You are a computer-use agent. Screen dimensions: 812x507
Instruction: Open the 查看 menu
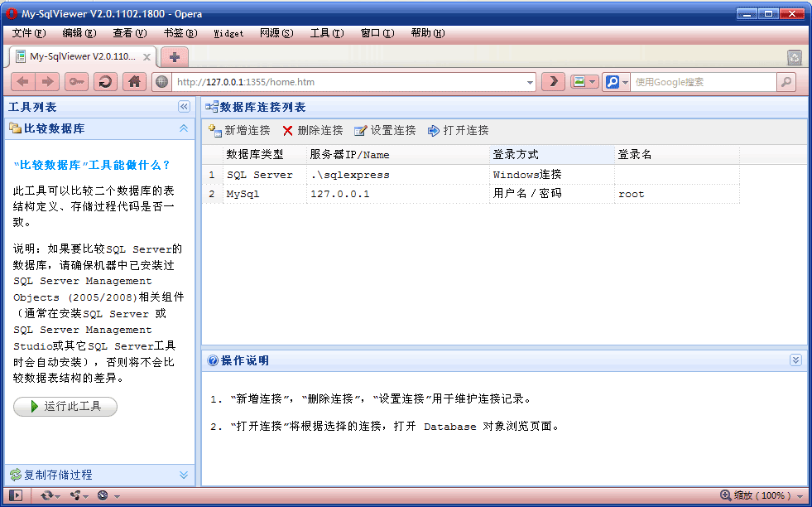coord(130,33)
